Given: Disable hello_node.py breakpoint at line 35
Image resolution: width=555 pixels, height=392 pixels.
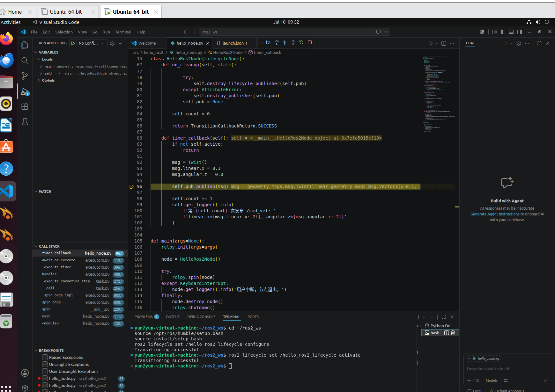Looking at the screenshot, I should coord(45,378).
